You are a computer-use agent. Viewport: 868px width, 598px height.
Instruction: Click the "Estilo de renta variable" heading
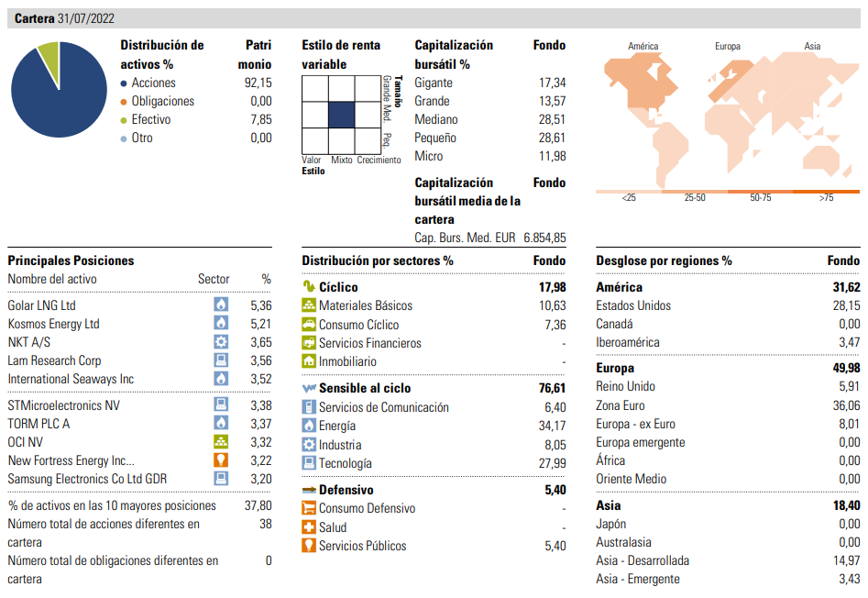(341, 54)
